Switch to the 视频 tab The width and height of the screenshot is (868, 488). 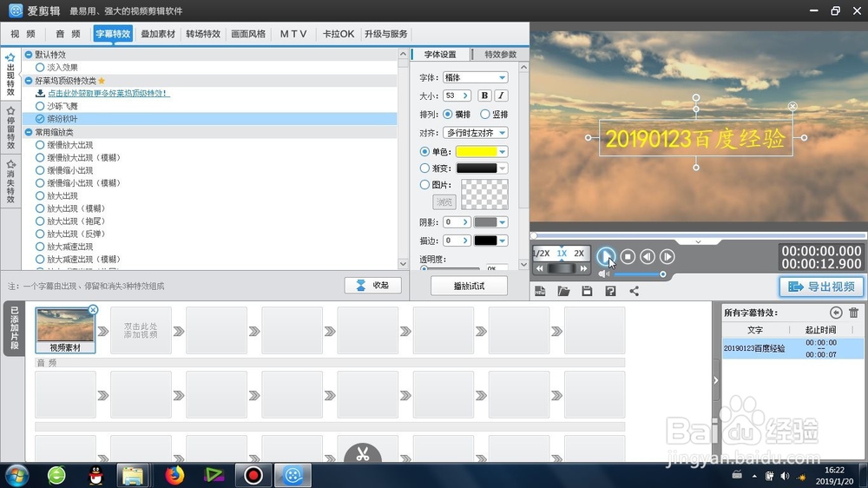point(23,34)
